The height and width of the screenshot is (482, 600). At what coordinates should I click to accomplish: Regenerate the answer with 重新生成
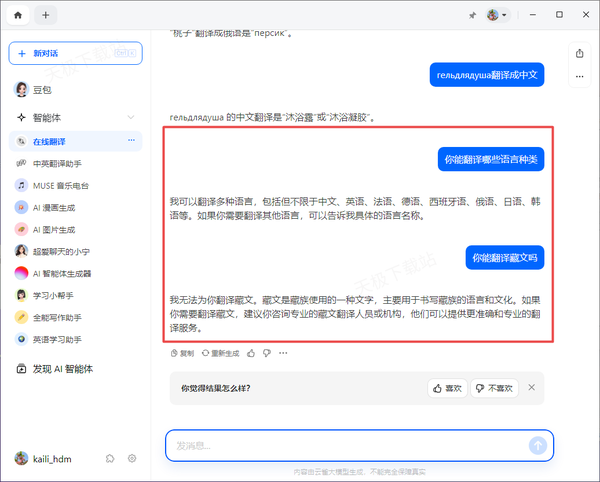pyautogui.click(x=221, y=353)
